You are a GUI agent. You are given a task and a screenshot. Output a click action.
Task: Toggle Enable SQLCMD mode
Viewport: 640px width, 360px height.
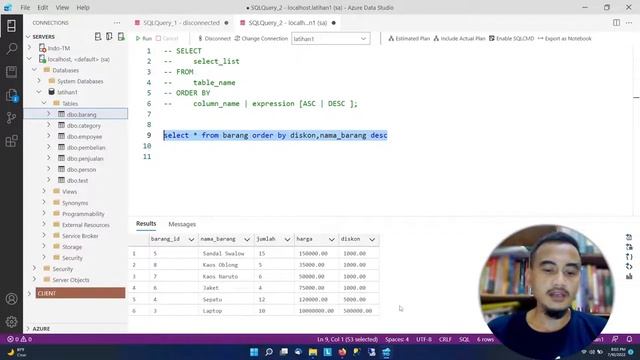click(511, 38)
